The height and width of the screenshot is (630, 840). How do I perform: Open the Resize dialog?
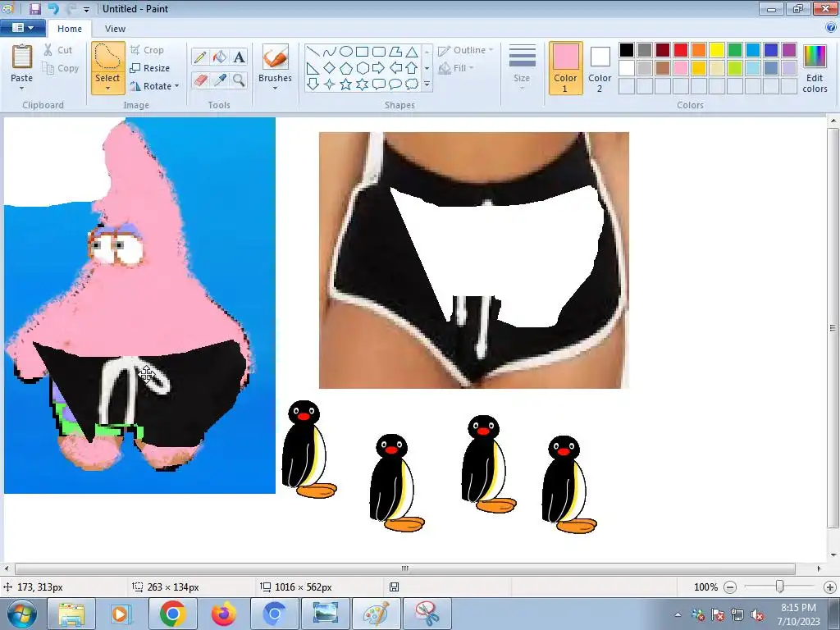(150, 68)
